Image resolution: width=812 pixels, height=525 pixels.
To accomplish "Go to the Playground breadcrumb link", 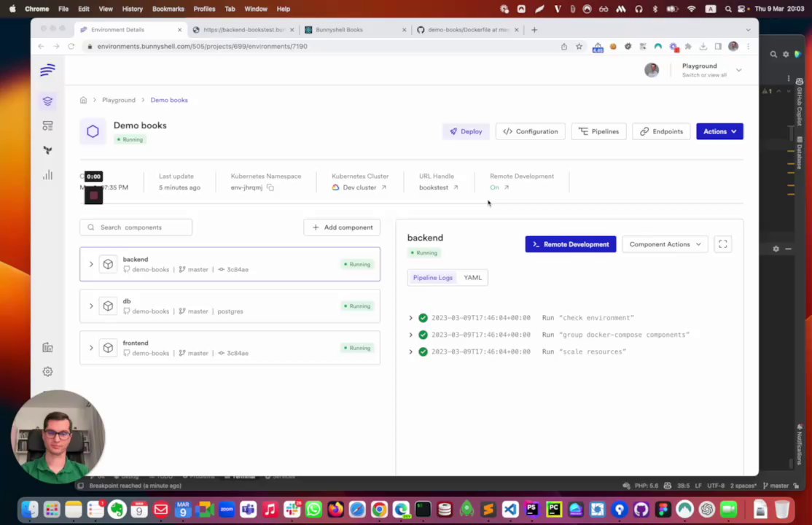I will (119, 100).
